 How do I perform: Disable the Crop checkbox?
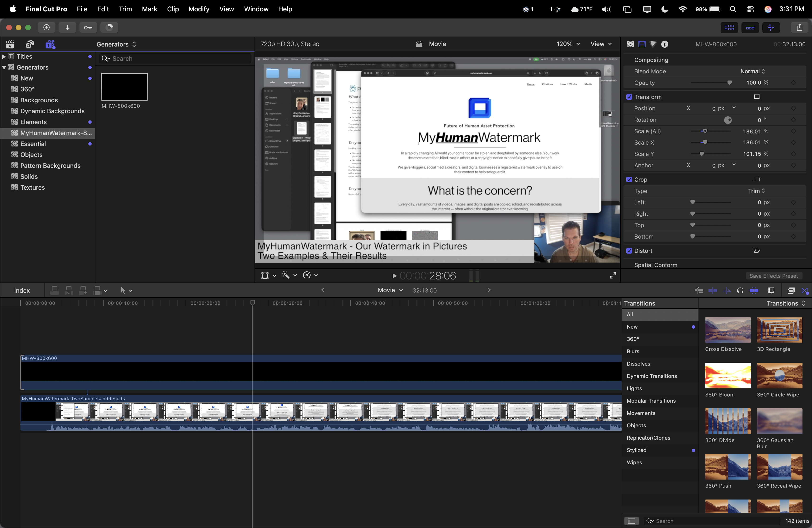(x=629, y=179)
